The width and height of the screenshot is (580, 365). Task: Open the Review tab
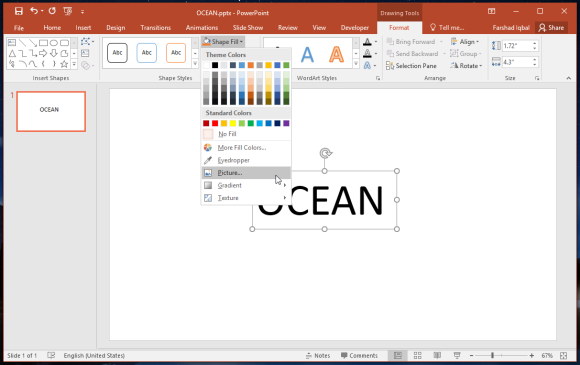(x=288, y=28)
